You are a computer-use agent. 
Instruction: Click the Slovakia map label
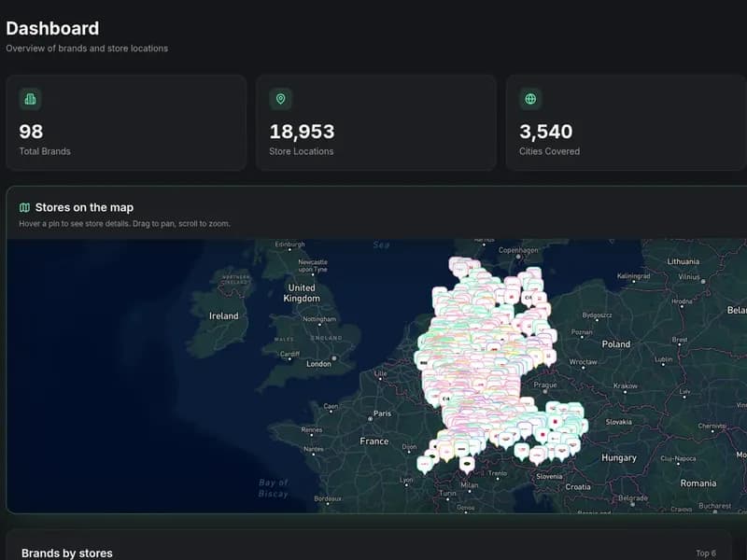point(618,422)
